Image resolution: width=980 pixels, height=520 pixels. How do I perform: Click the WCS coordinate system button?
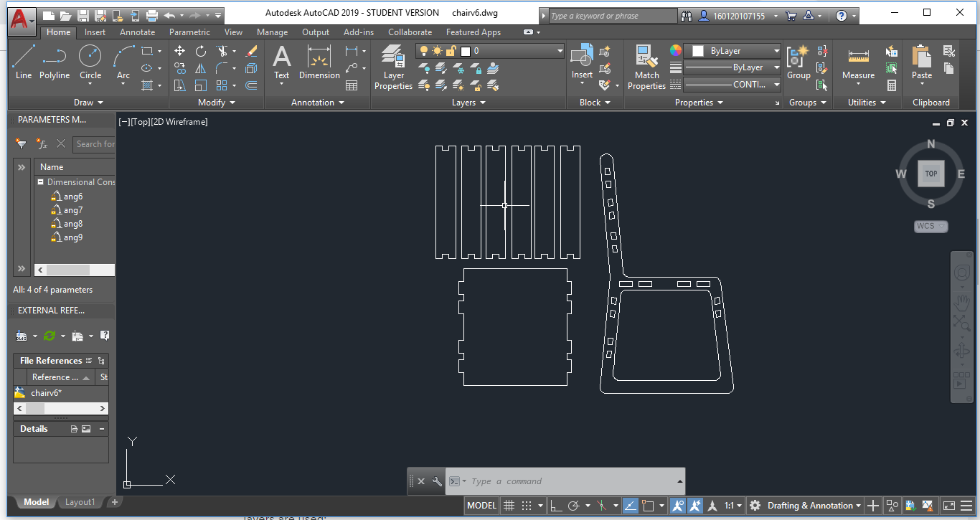[x=930, y=226]
